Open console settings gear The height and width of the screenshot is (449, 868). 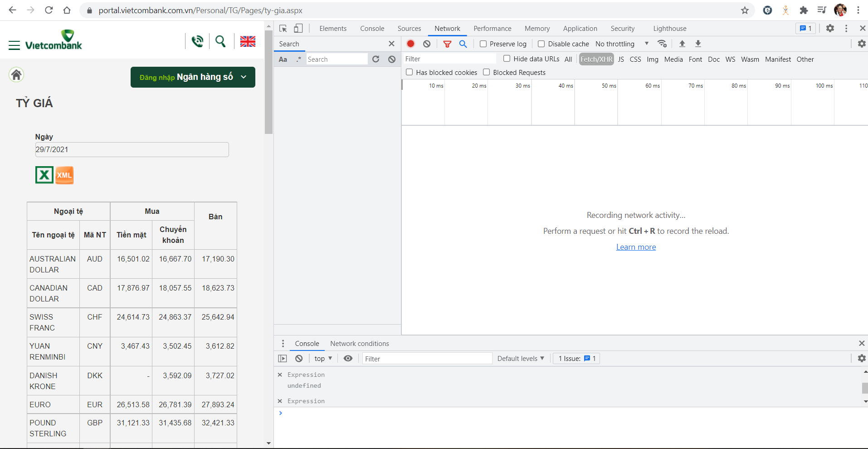click(862, 358)
